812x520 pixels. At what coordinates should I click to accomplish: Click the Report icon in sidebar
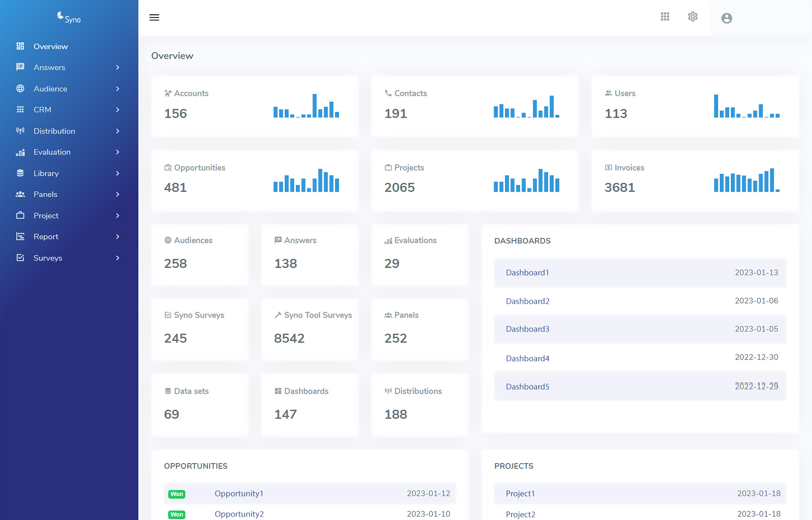20,236
